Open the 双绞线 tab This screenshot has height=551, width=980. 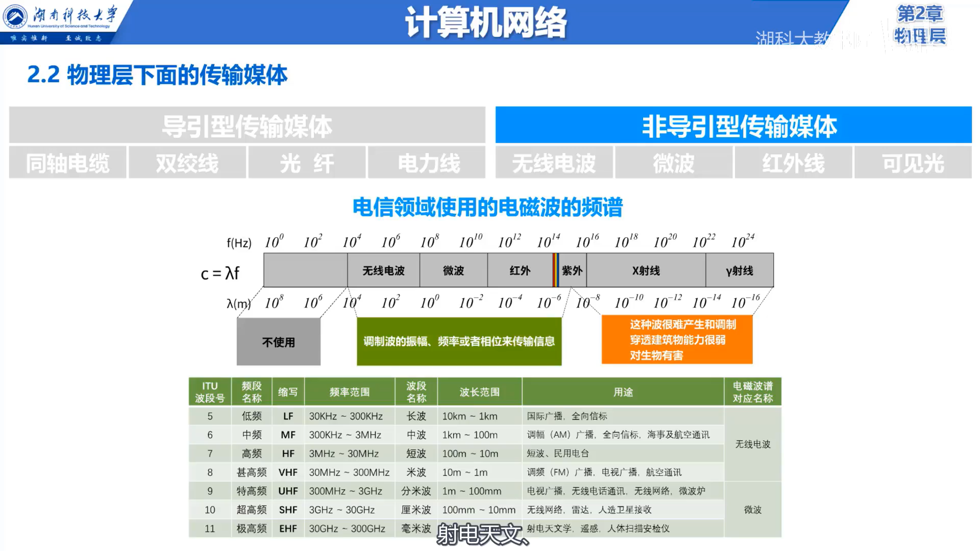187,163
